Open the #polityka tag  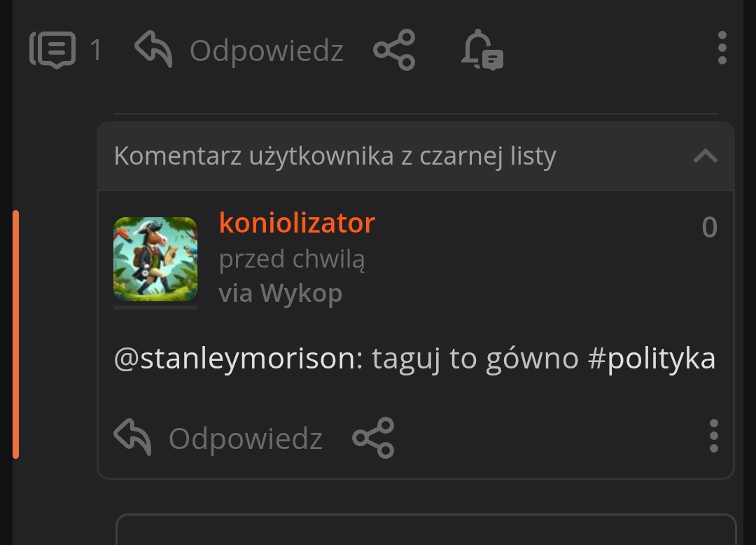[652, 359]
